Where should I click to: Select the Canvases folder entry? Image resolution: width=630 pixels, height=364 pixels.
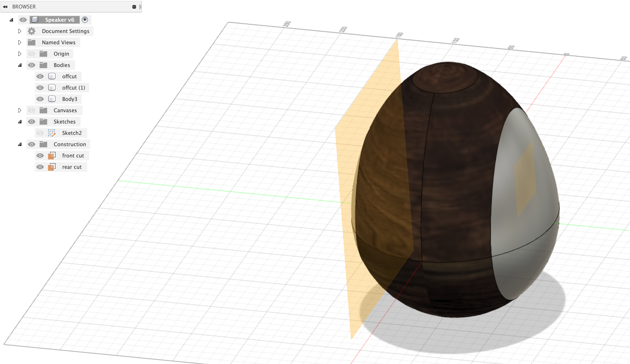(65, 110)
